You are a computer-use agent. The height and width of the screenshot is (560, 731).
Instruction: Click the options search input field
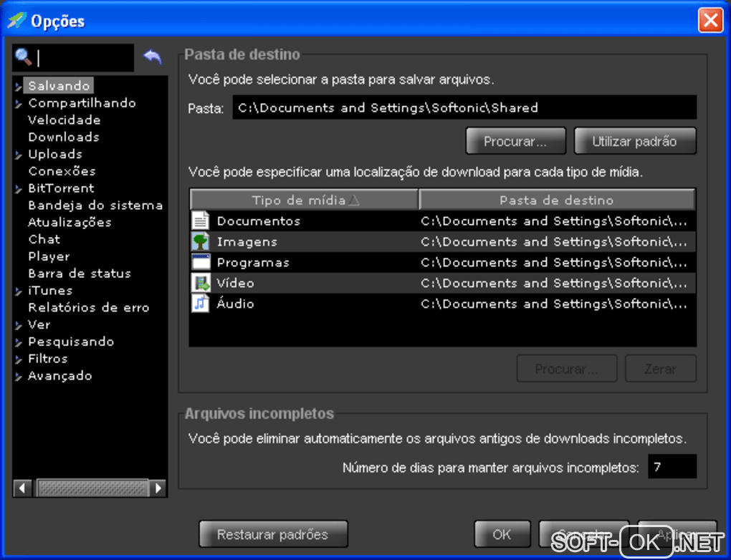73,58
